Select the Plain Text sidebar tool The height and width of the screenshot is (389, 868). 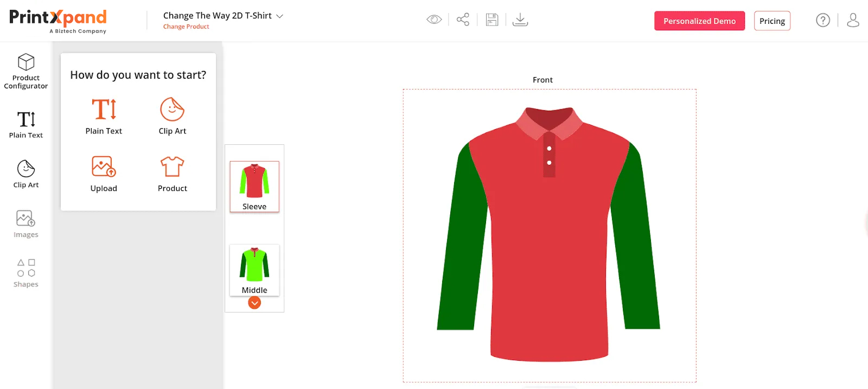click(26, 125)
